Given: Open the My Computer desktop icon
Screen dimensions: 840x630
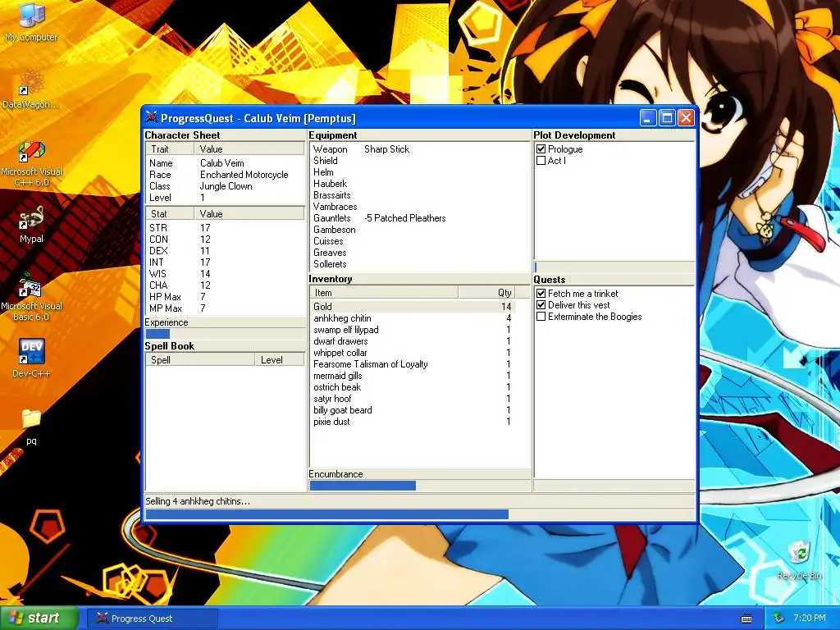Looking at the screenshot, I should coord(32,22).
